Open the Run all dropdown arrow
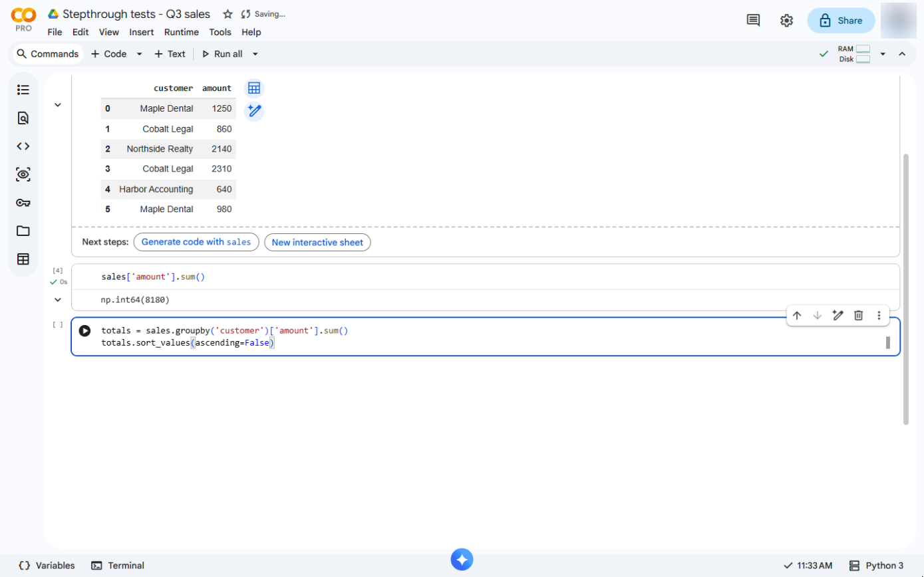This screenshot has height=577, width=924. point(255,54)
